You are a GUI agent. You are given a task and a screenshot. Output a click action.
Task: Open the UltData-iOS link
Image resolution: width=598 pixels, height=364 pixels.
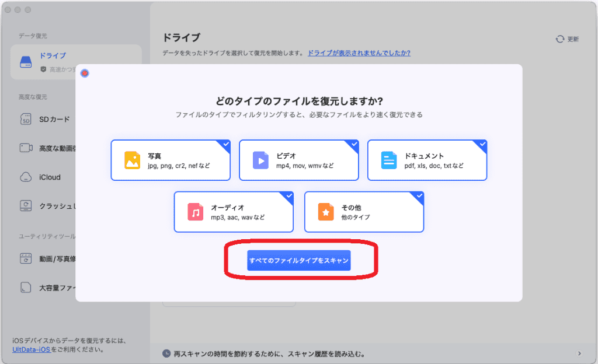click(32, 349)
